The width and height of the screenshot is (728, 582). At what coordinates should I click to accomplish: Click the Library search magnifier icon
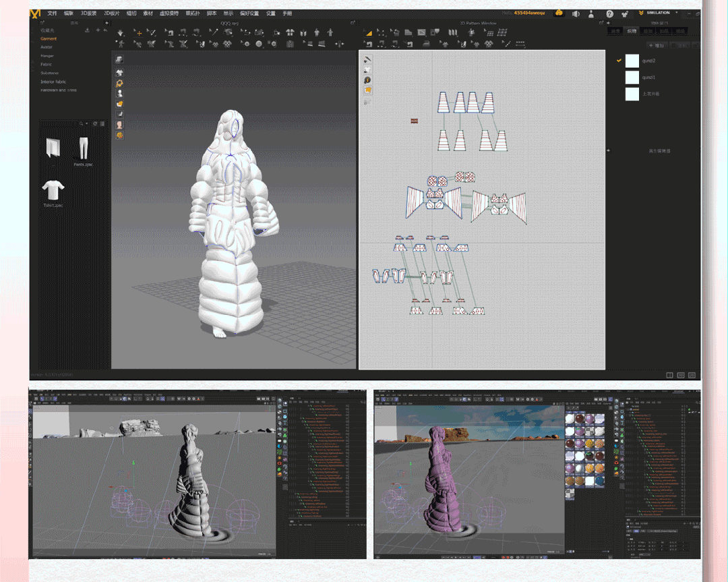coord(82,123)
